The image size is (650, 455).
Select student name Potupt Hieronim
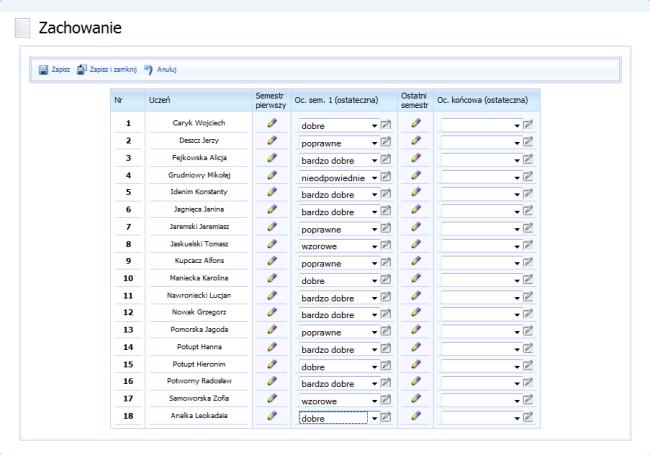[x=199, y=364]
